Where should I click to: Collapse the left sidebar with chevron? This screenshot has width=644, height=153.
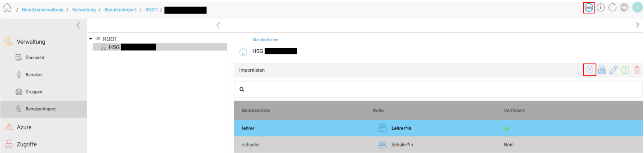(x=78, y=25)
